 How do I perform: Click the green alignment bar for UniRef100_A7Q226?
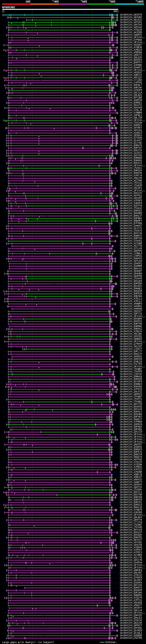click(x=59, y=30)
